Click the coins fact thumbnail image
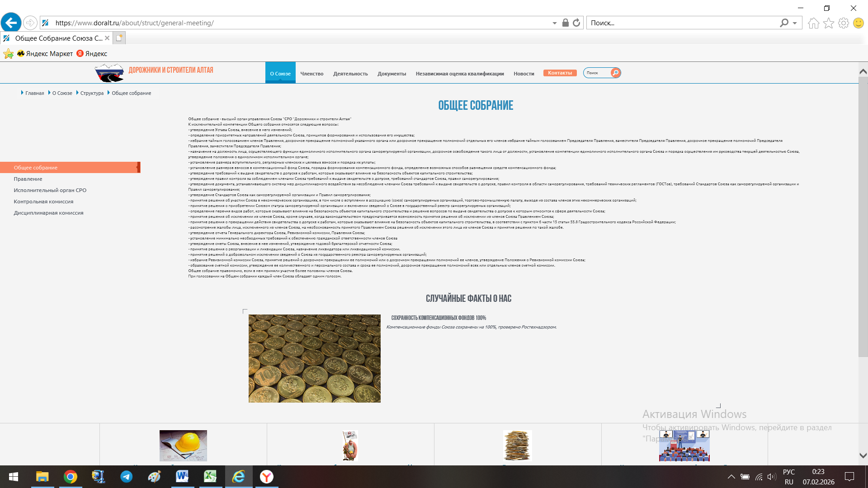The image size is (868, 488). pyautogui.click(x=314, y=358)
